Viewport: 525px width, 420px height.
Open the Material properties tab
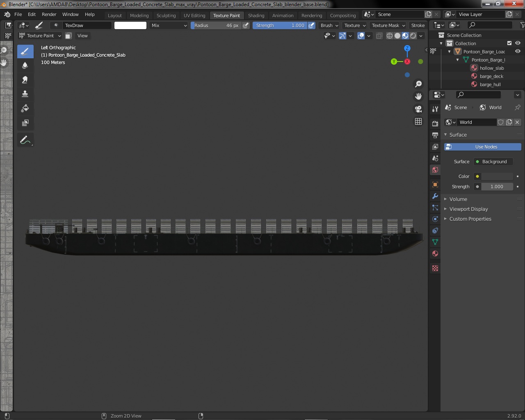435,253
